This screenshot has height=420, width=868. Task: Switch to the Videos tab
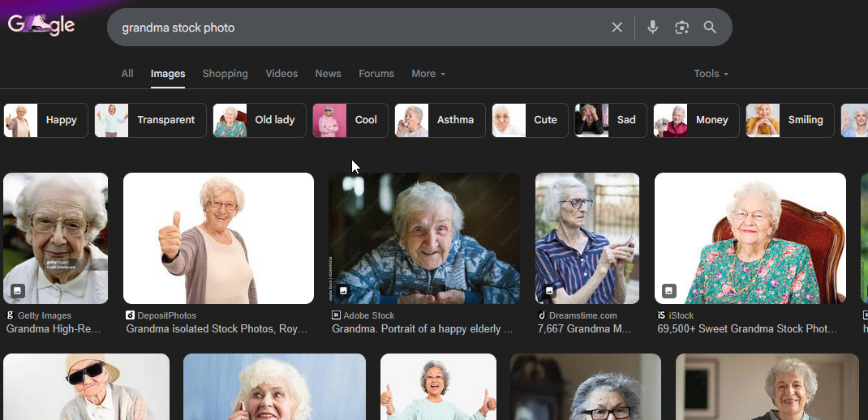[281, 74]
